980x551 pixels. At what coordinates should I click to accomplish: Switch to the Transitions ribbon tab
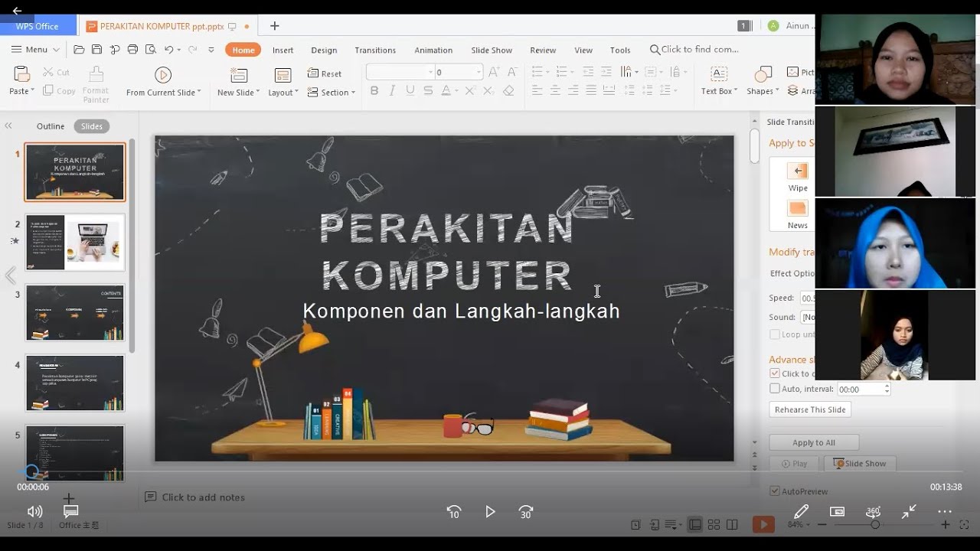(375, 50)
